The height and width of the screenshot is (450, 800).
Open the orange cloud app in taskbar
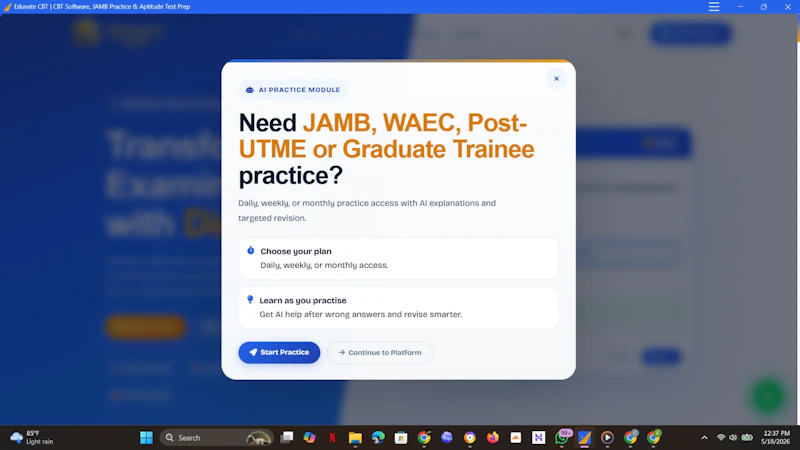coord(516,438)
